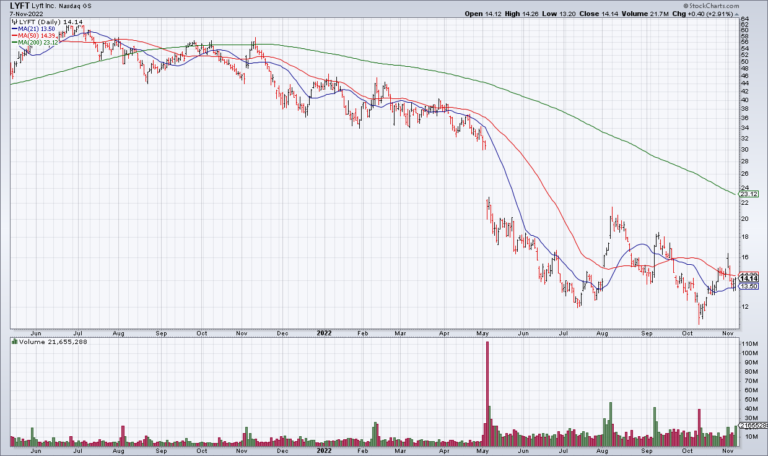Click the 'Chg +0.40 (+2.91%)' value
Screen dimensions: 768x456
click(x=703, y=14)
